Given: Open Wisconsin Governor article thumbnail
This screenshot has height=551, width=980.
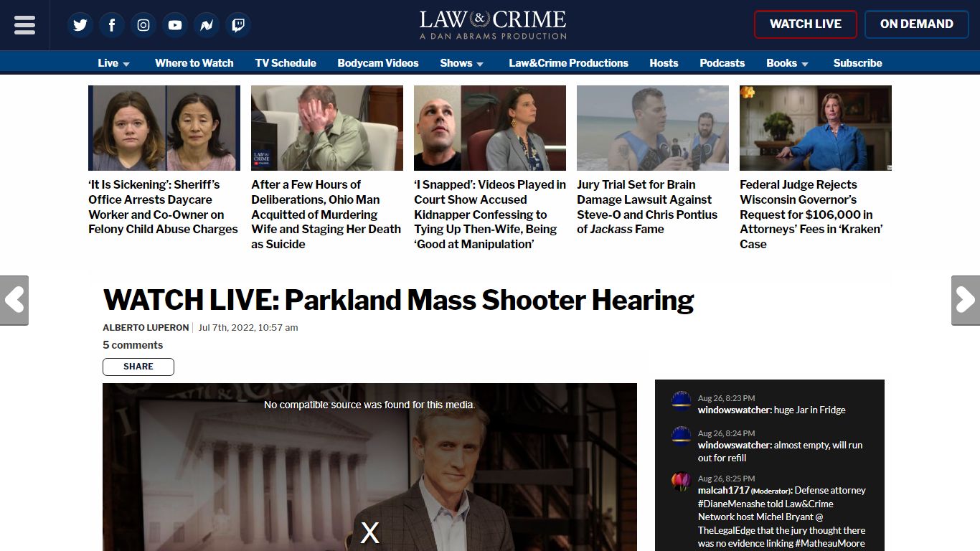Looking at the screenshot, I should (x=816, y=128).
